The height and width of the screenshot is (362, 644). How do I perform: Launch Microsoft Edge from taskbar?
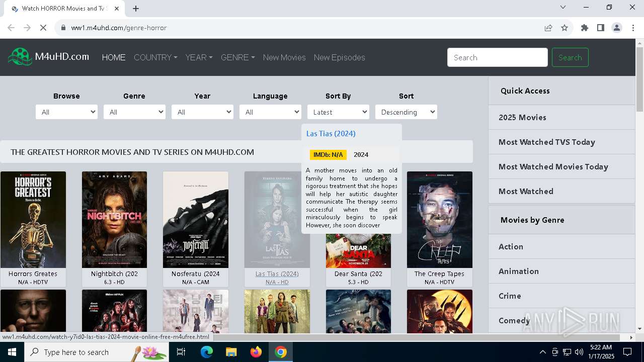click(x=207, y=352)
